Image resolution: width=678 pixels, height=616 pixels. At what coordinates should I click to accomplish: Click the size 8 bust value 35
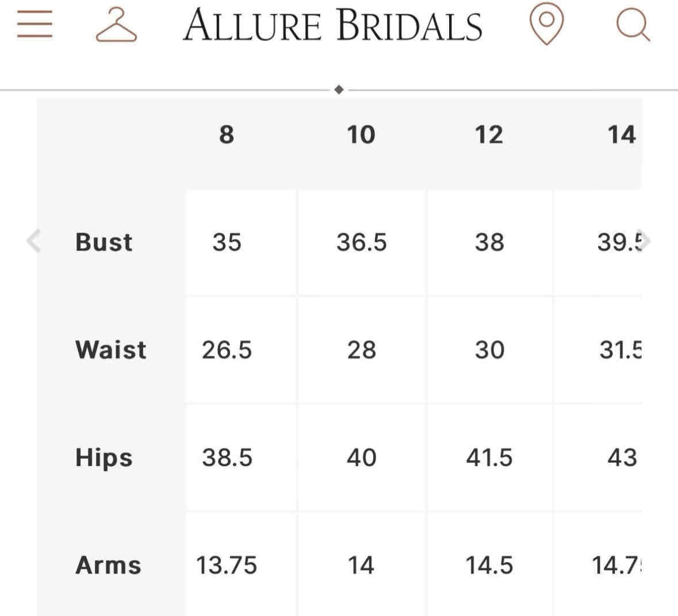coord(227,242)
